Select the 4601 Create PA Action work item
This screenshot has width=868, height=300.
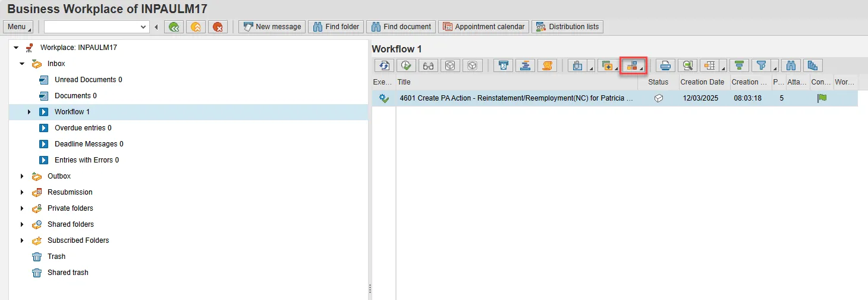pos(516,99)
